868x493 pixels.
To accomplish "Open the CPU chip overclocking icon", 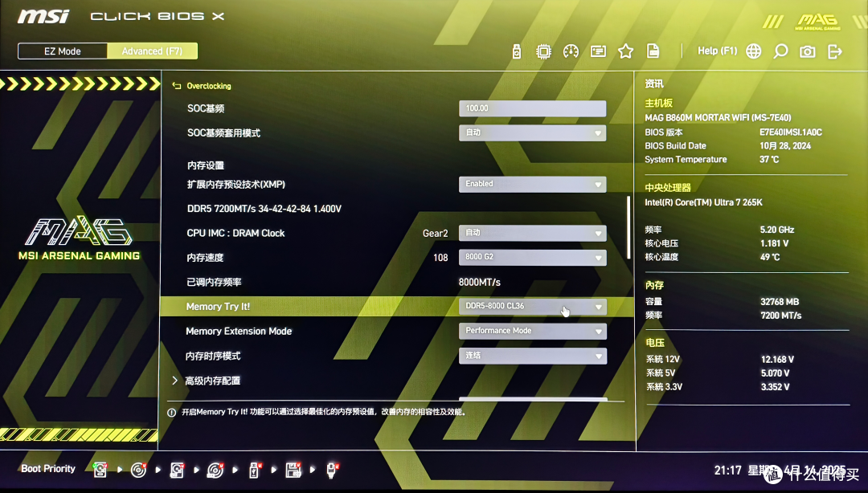I will click(x=543, y=51).
